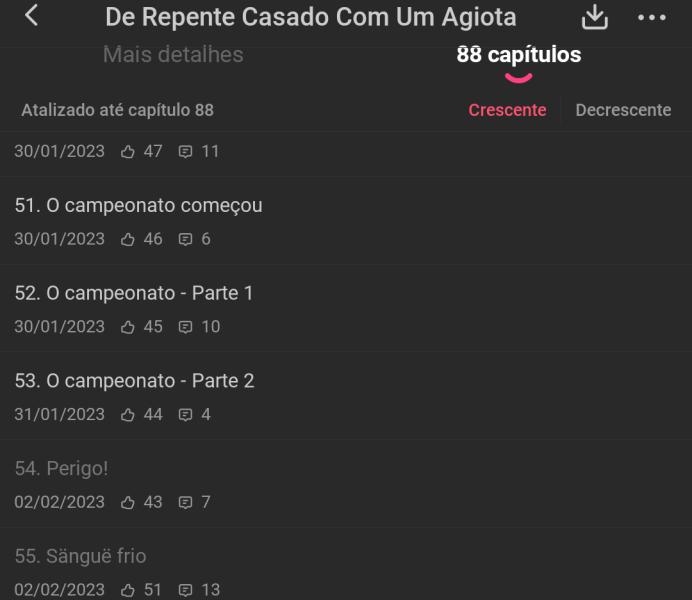Viewport: 692px width, 600px height.
Task: Like chapter 52 with thumbs-up icon
Action: [127, 327]
